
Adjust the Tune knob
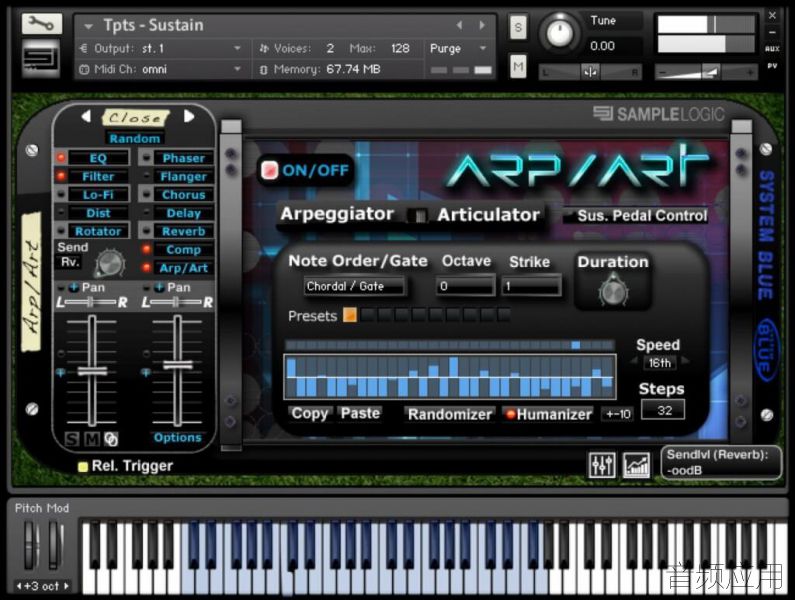[x=559, y=32]
